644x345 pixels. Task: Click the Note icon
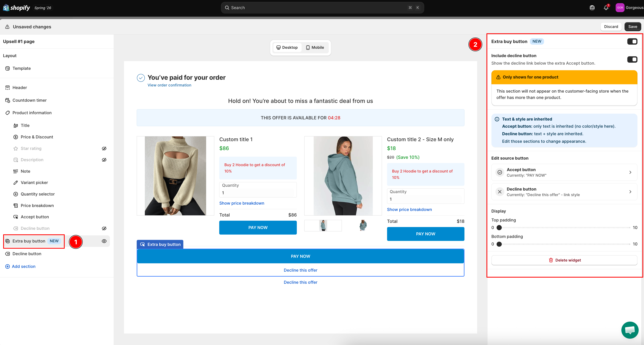coord(15,171)
